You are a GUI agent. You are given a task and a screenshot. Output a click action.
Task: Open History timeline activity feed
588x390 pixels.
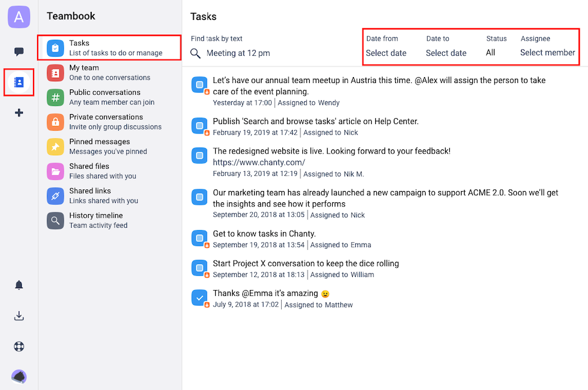[109, 220]
